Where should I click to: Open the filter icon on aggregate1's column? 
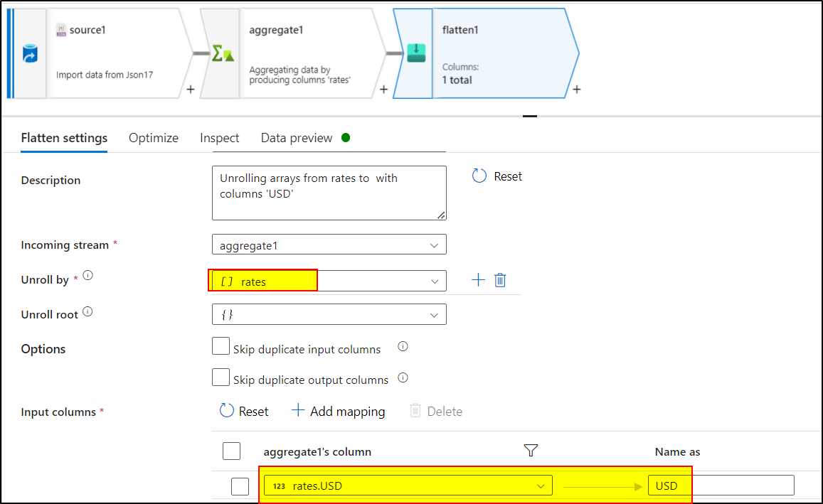[x=531, y=450]
